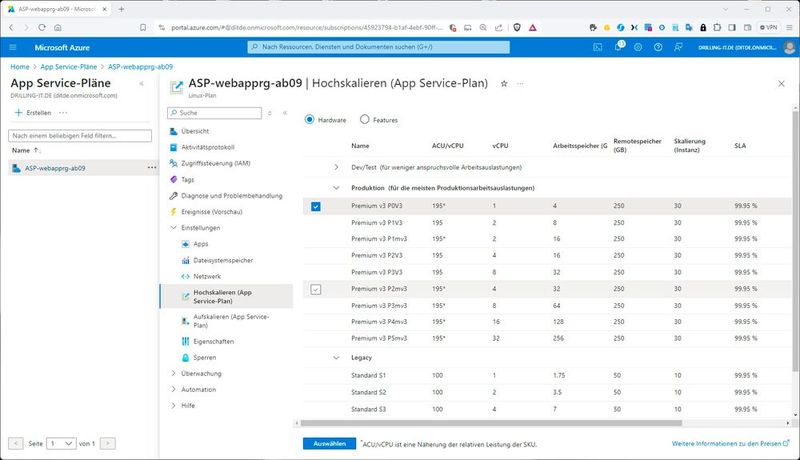Close the Hochskalieren blade with X
Screen dimensions: 800x460
pyautogui.click(x=781, y=84)
